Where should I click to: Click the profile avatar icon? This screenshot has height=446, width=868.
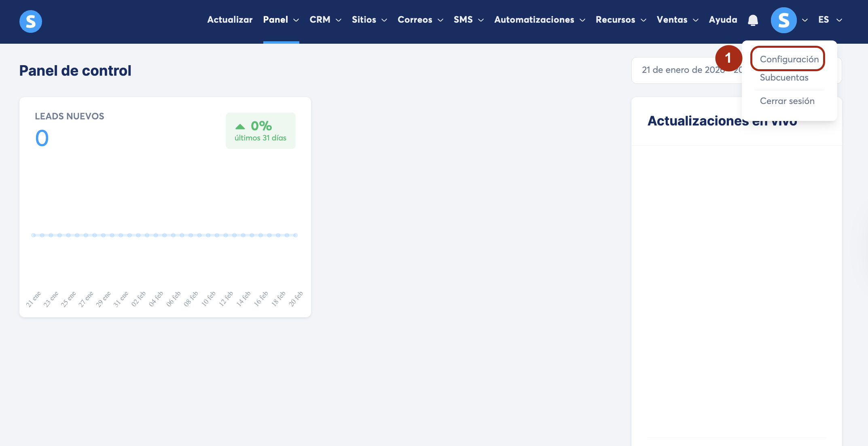click(783, 20)
